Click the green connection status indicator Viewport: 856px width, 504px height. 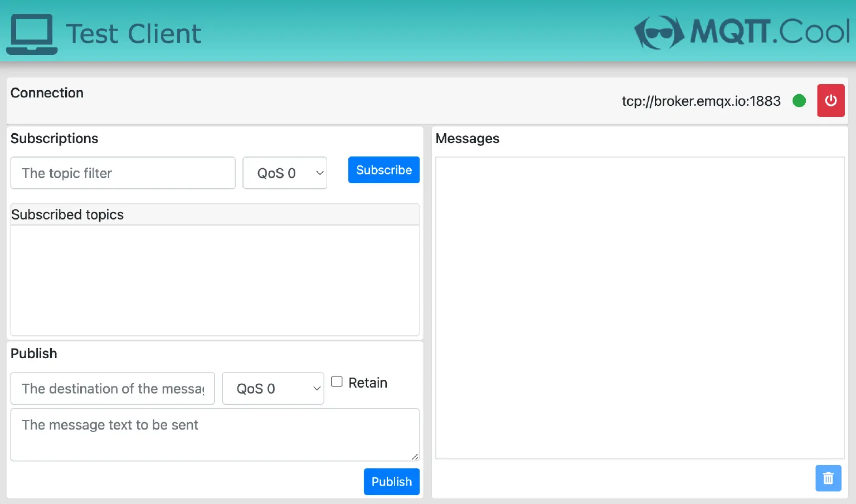(799, 101)
